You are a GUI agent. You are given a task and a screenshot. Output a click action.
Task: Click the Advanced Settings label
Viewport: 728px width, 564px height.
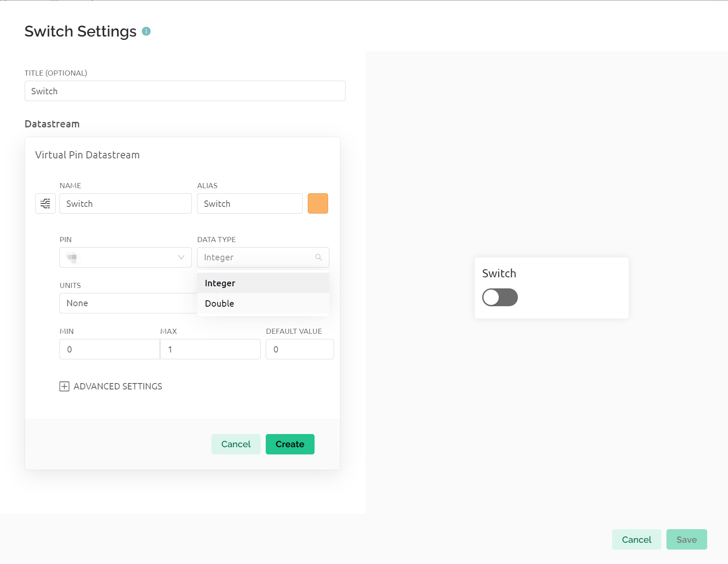118,386
